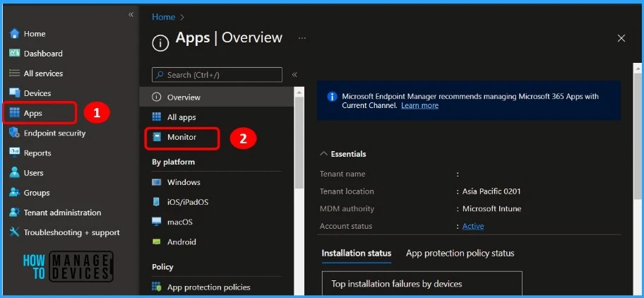Screen dimensions: 644x298
Task: Click the Reports icon in sidebar
Action: tap(14, 153)
